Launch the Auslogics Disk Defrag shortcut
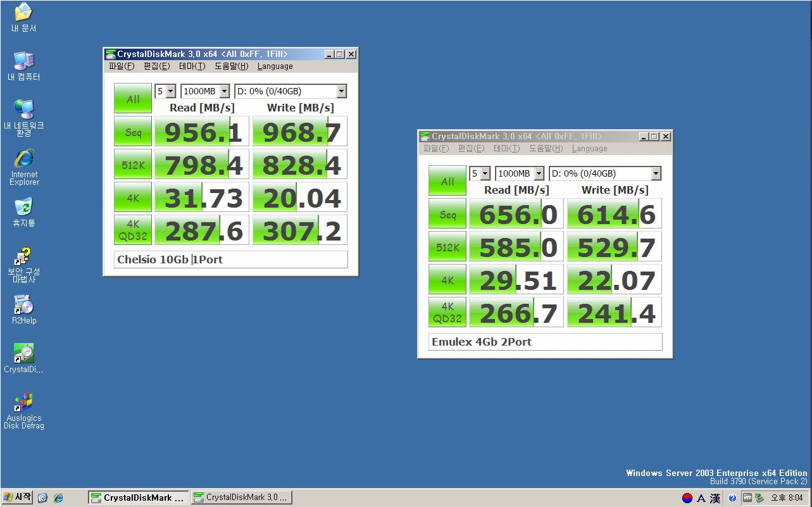The image size is (812, 507). pyautogui.click(x=24, y=411)
